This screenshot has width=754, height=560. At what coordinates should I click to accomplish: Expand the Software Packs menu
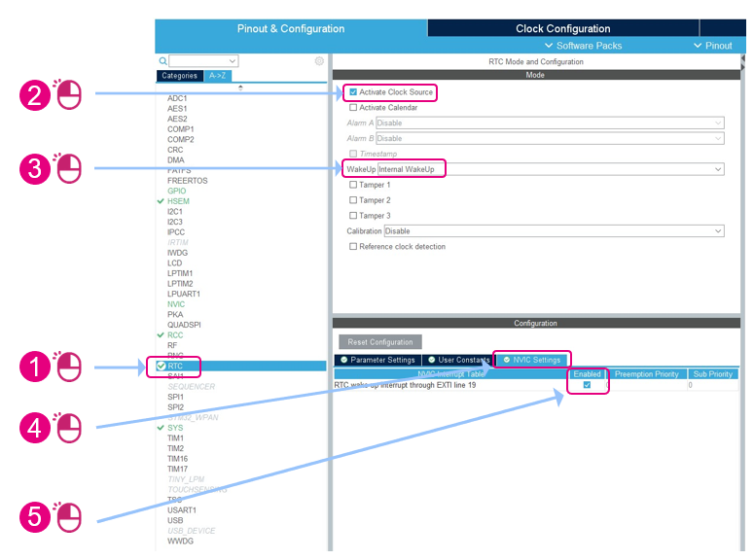pyautogui.click(x=584, y=46)
